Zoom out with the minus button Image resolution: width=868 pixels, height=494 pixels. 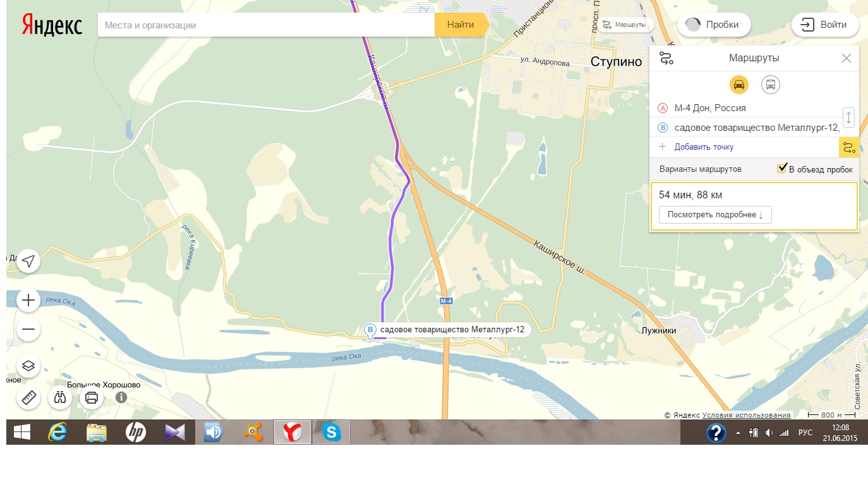pyautogui.click(x=28, y=329)
